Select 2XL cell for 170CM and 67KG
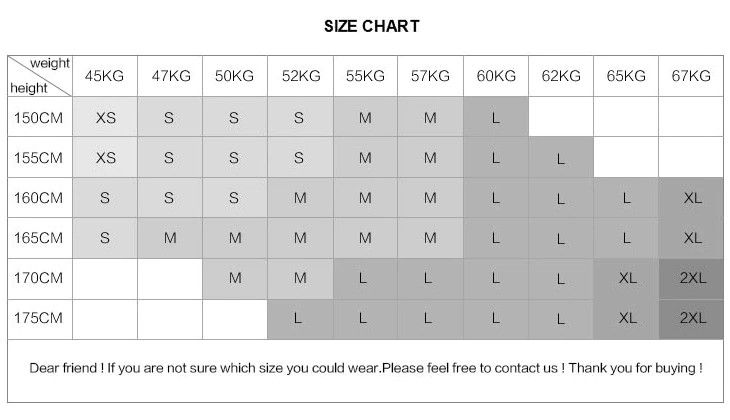This screenshot has width=730, height=420. [691, 279]
